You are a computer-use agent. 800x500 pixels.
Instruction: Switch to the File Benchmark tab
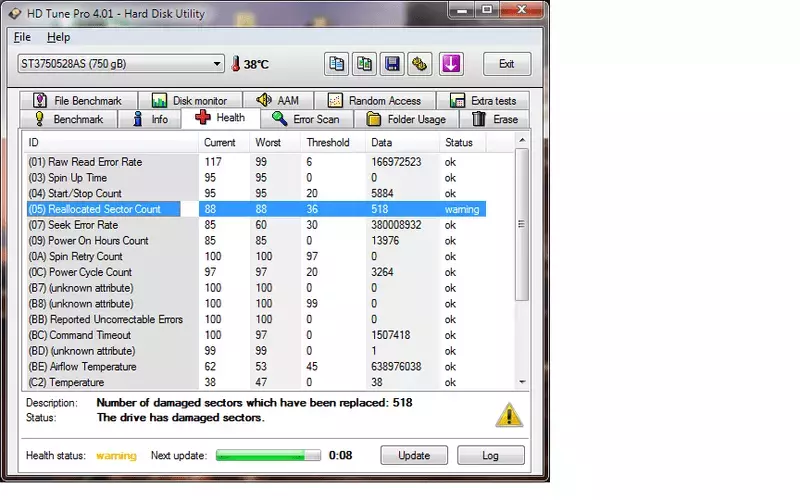78,101
